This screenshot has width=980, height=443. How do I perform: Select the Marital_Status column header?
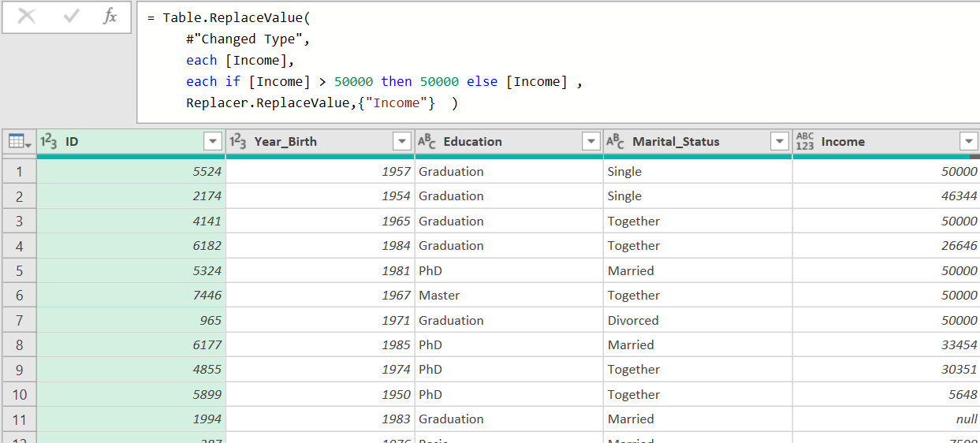[698, 142]
